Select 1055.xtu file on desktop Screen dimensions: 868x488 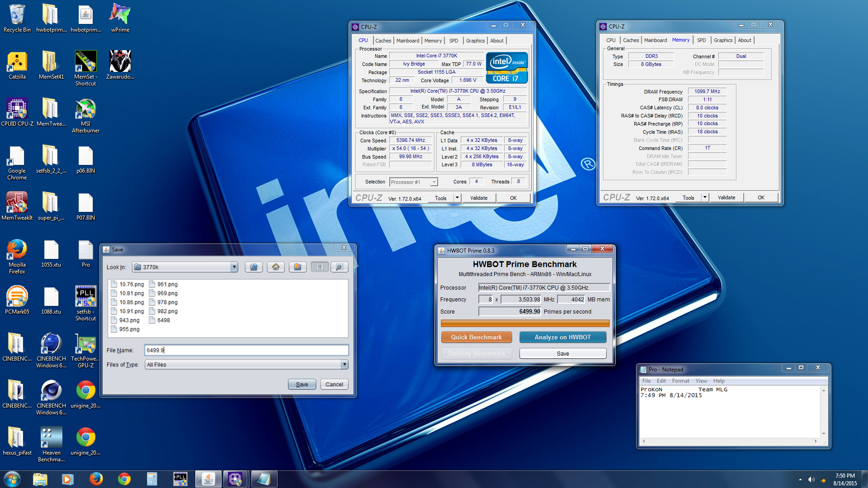51,253
